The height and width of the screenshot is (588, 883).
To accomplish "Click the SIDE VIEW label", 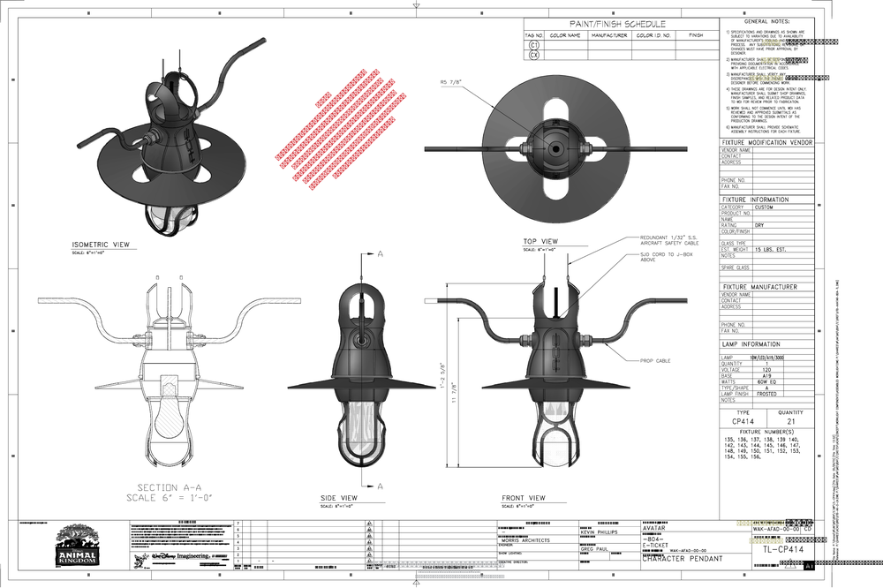I will click(339, 498).
